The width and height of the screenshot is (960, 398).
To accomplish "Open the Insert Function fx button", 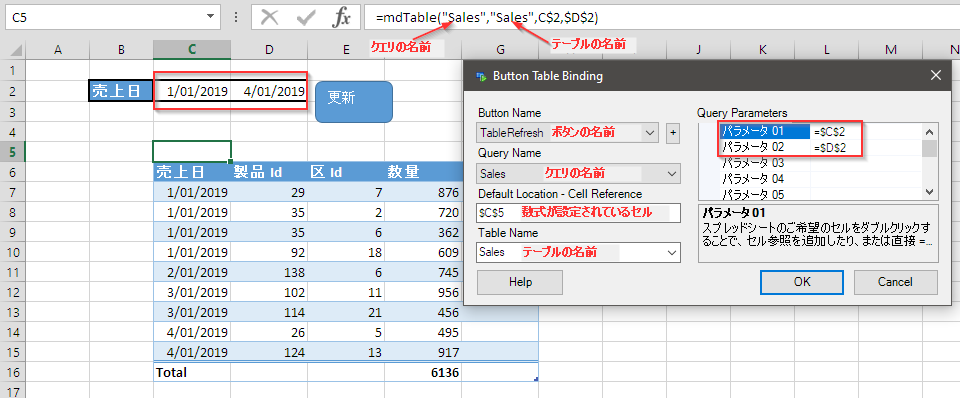I will 341,18.
